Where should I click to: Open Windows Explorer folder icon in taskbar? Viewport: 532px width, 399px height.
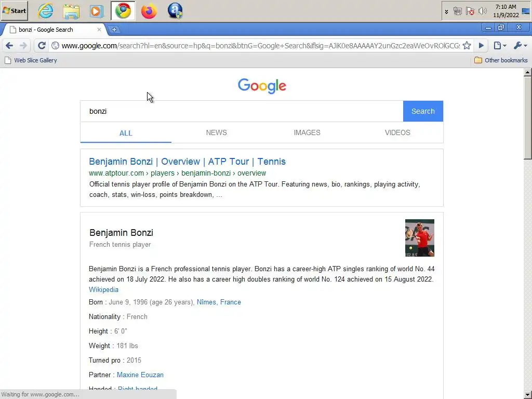[x=71, y=11]
